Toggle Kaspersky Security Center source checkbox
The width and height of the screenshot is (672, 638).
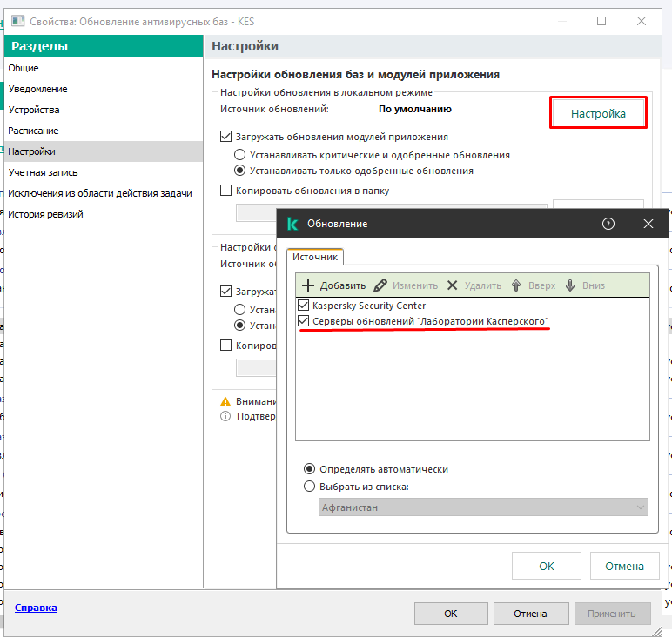tap(304, 306)
